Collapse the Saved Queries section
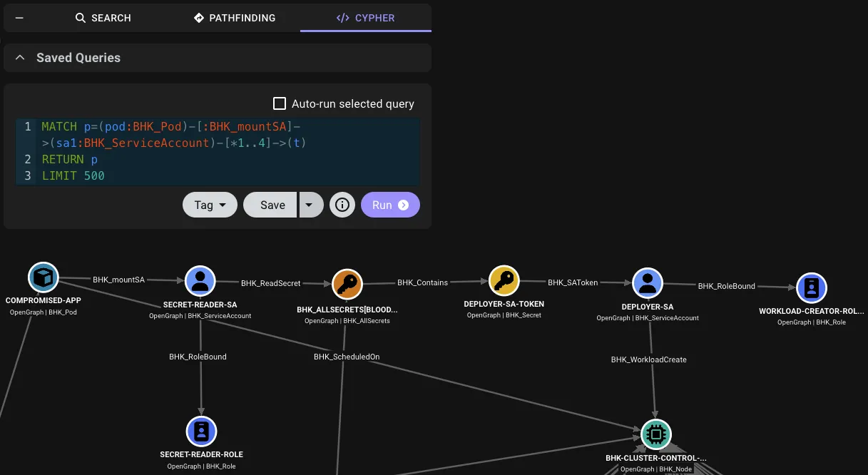 click(x=20, y=58)
